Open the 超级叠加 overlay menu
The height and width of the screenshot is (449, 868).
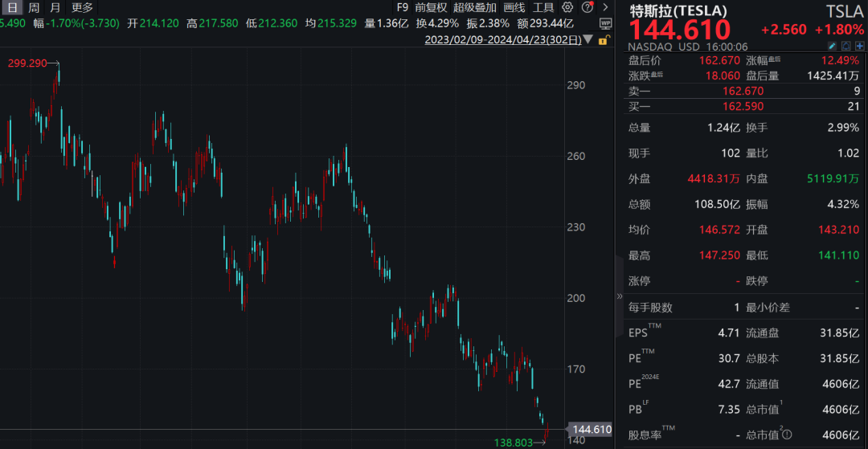coord(474,7)
